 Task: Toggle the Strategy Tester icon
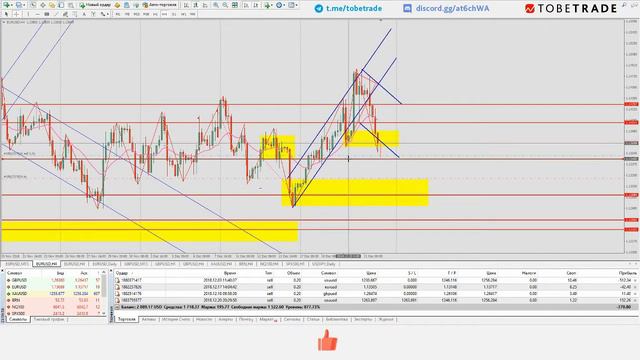tap(70, 5)
